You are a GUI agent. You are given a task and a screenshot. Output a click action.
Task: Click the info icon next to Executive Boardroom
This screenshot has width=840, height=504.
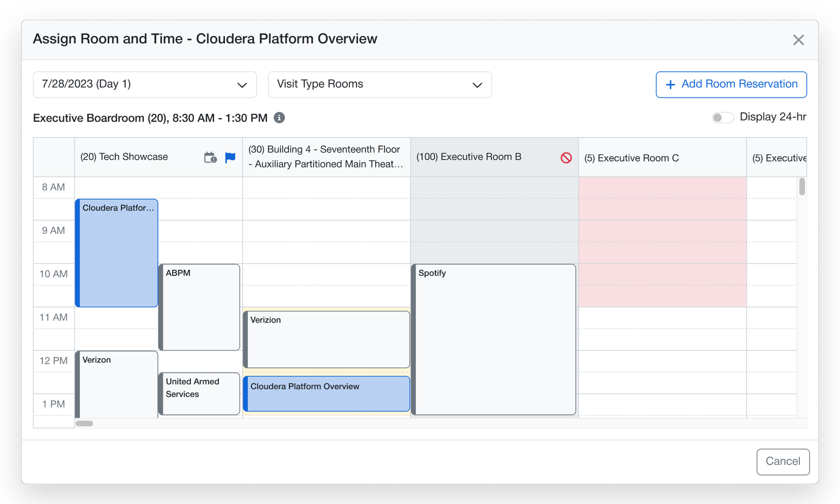tap(279, 118)
